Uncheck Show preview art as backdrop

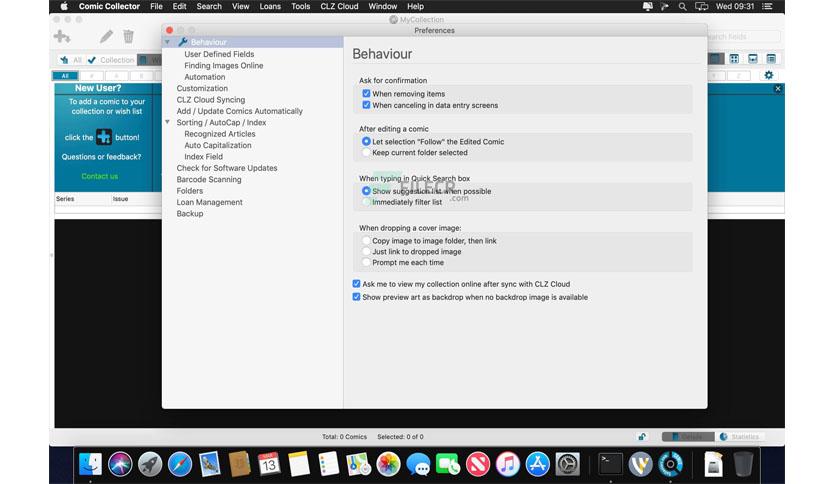(356, 297)
